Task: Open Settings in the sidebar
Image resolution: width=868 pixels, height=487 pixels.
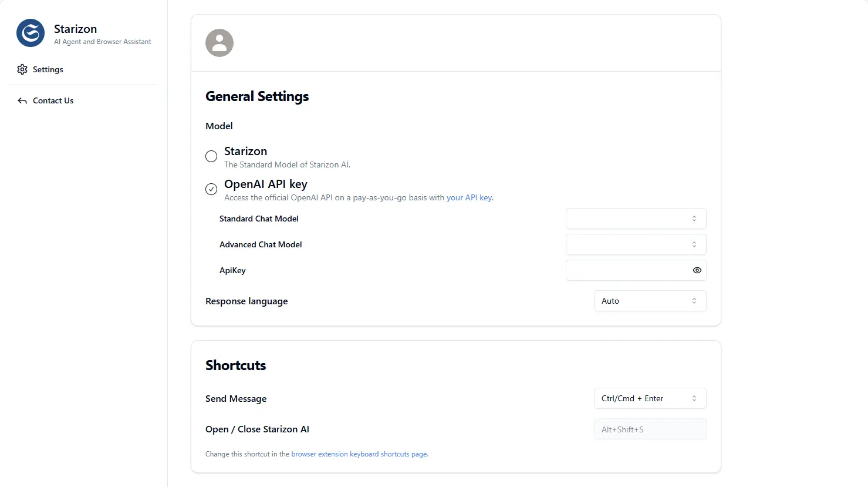Action: coord(48,69)
